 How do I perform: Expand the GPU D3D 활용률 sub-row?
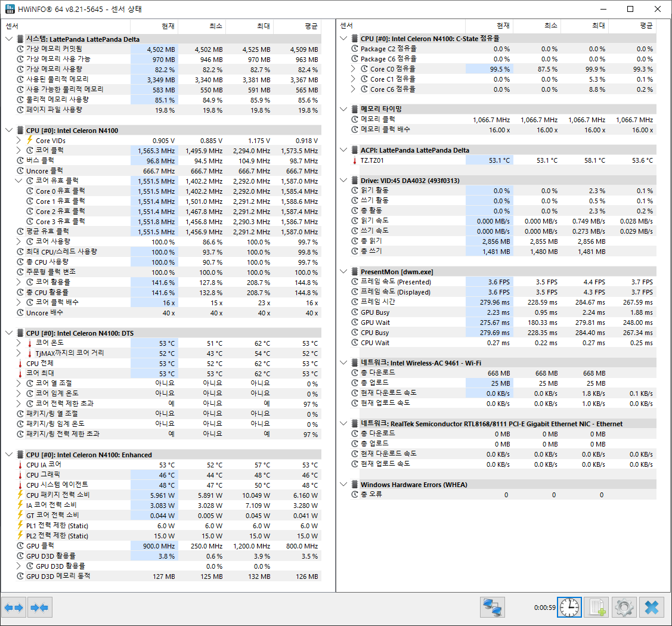pos(18,566)
